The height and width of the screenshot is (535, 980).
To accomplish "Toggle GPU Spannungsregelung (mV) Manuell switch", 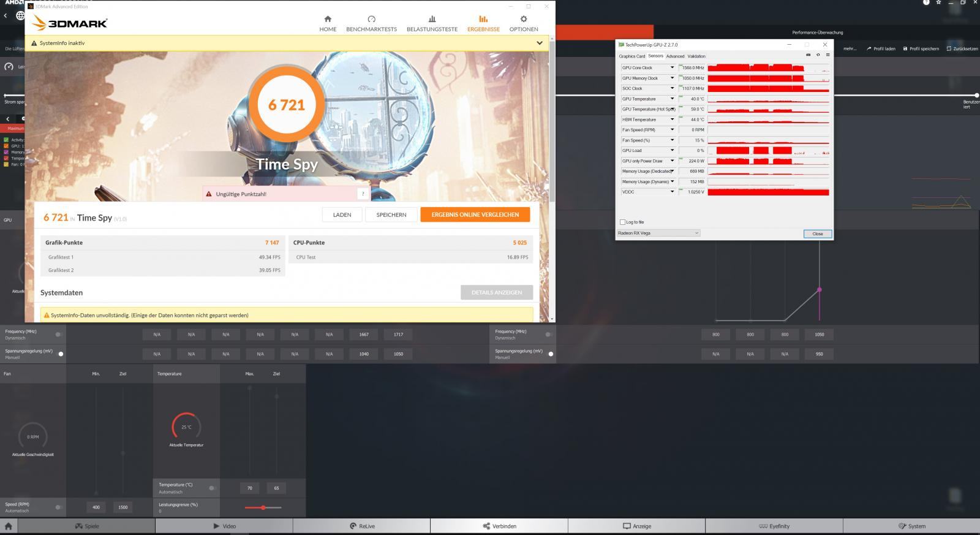I will pyautogui.click(x=60, y=354).
